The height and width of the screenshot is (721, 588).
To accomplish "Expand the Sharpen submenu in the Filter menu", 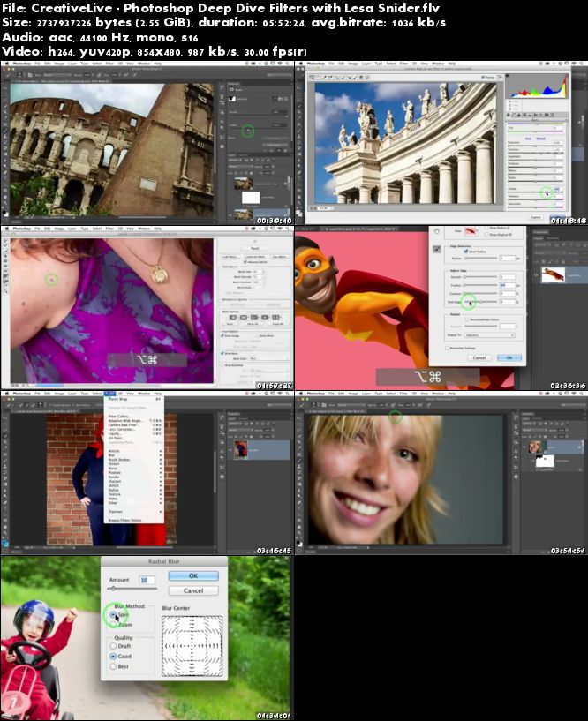I will [134, 482].
